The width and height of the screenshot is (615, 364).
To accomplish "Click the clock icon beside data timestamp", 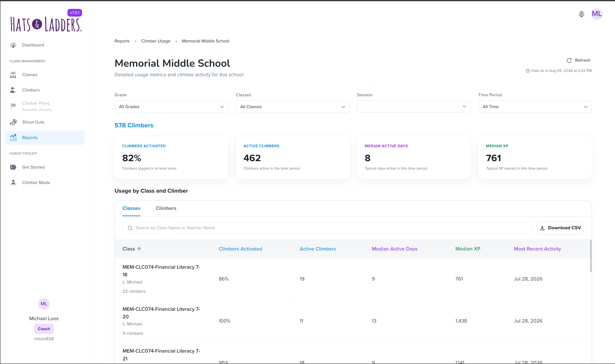I will [528, 71].
